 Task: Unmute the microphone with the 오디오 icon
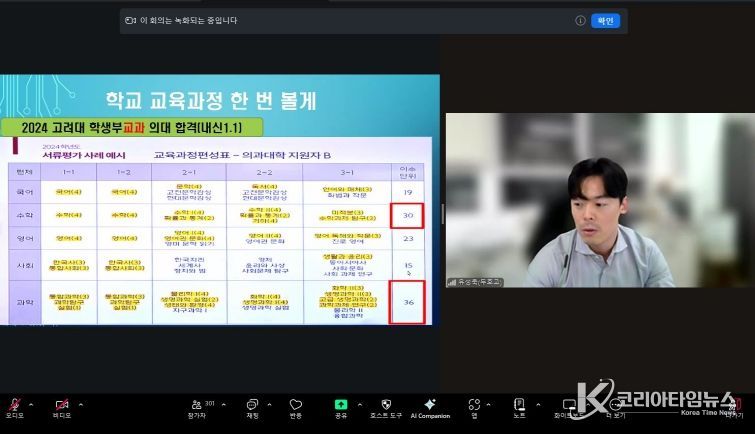pos(15,405)
